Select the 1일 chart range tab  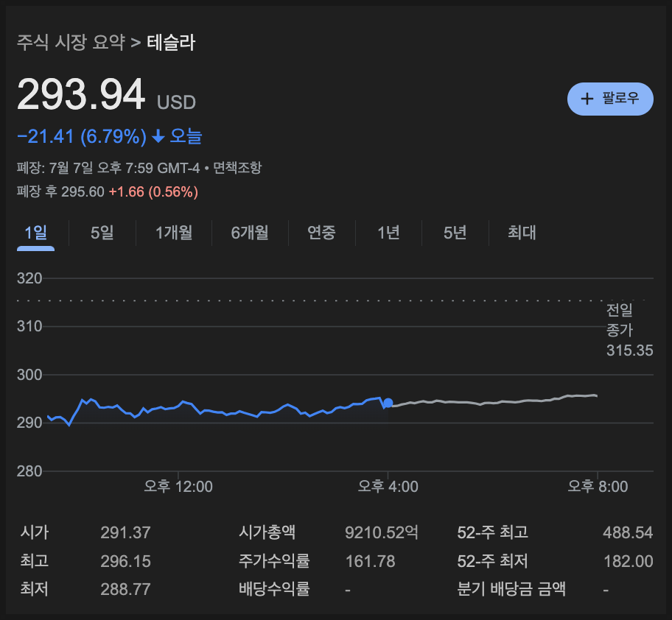[35, 233]
